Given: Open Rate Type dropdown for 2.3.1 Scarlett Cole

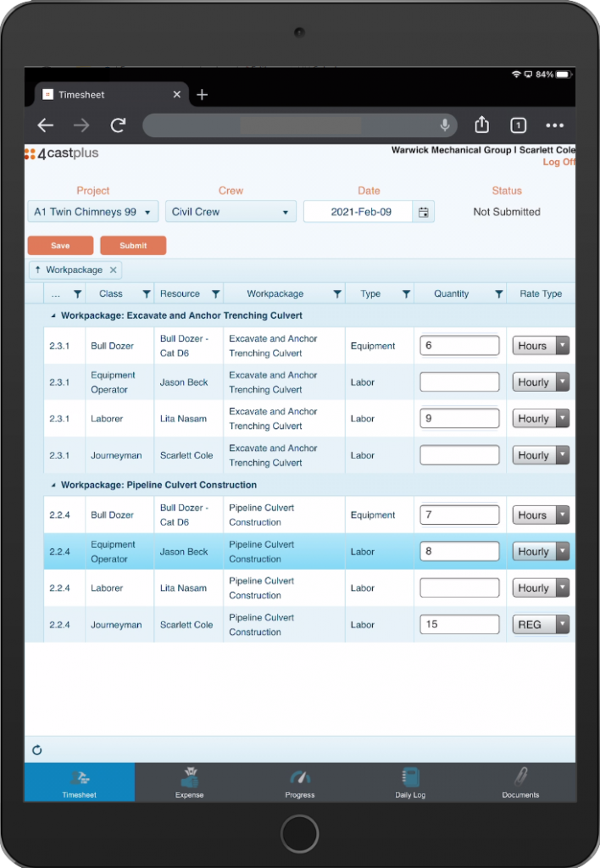Looking at the screenshot, I should click(x=540, y=455).
